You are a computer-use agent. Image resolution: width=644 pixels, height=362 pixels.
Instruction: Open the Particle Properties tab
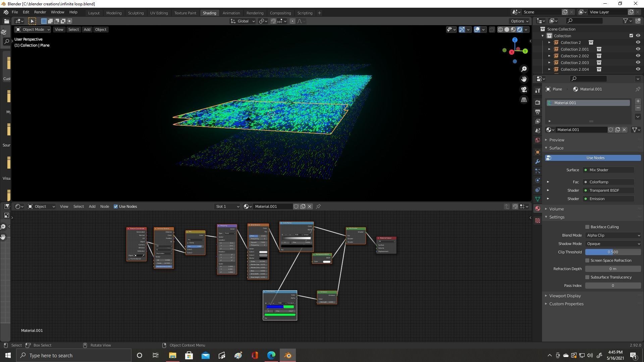pyautogui.click(x=538, y=171)
